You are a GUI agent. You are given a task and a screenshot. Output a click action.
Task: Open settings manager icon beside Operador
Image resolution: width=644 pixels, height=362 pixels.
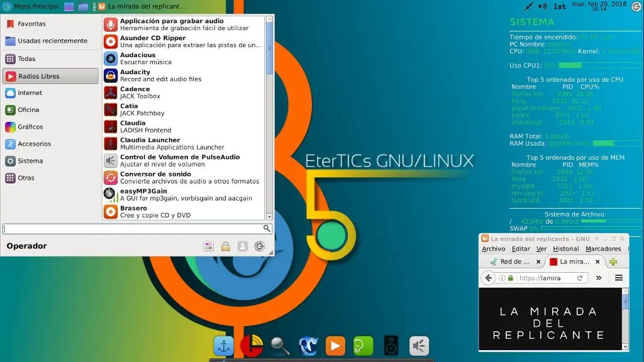tap(209, 246)
